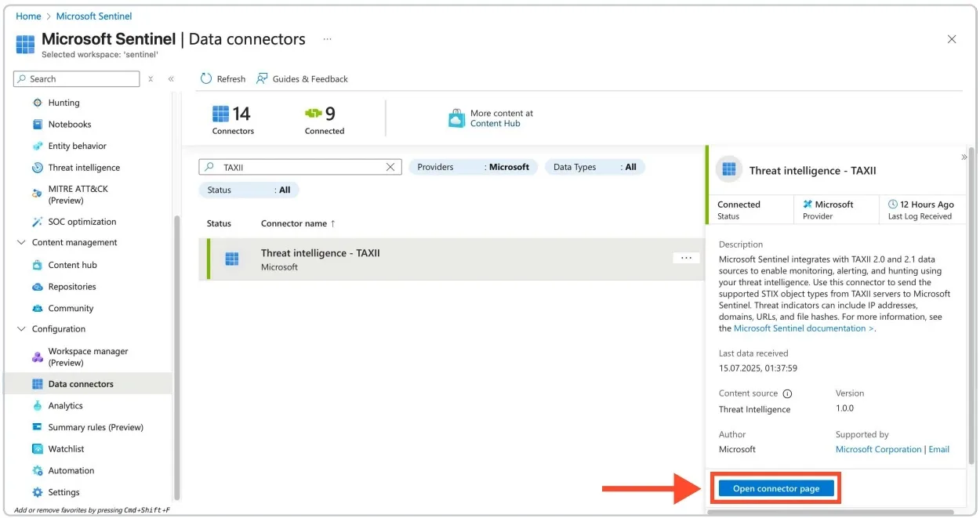Open the Repositories icon
The image size is (980, 518).
point(38,287)
